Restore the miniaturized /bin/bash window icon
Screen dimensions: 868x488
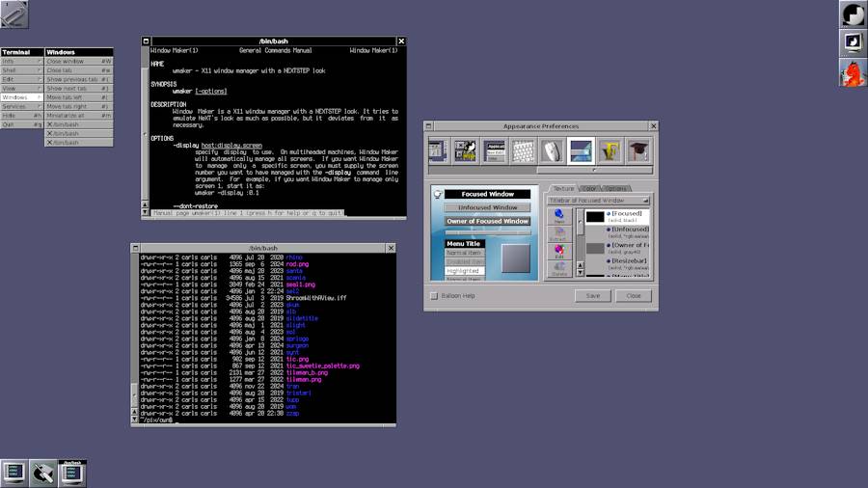(x=72, y=474)
